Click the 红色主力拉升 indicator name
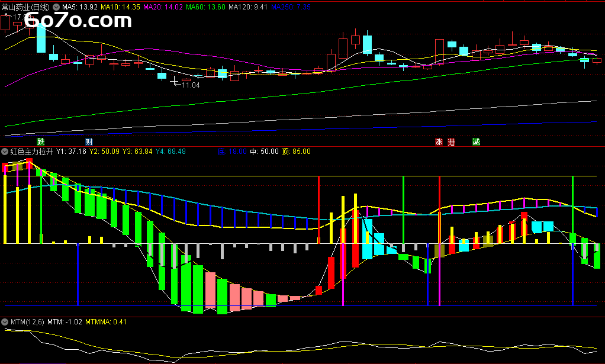 pyautogui.click(x=31, y=152)
